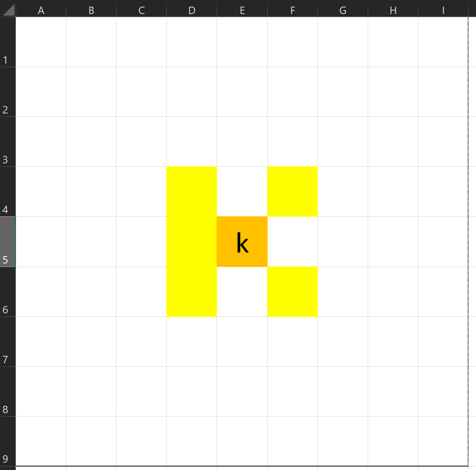The width and height of the screenshot is (476, 470).
Task: Select the column D header
Action: pyautogui.click(x=192, y=10)
